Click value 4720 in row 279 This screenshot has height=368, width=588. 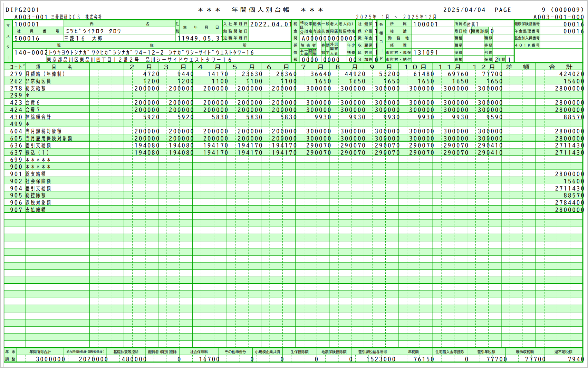(152, 74)
